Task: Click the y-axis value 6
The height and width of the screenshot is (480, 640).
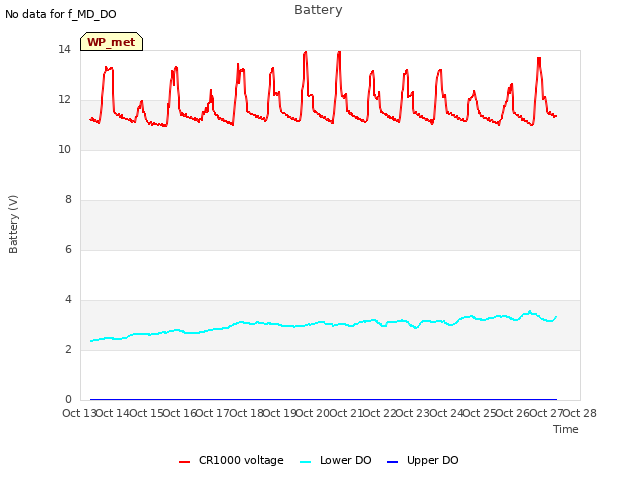Action: (x=68, y=249)
